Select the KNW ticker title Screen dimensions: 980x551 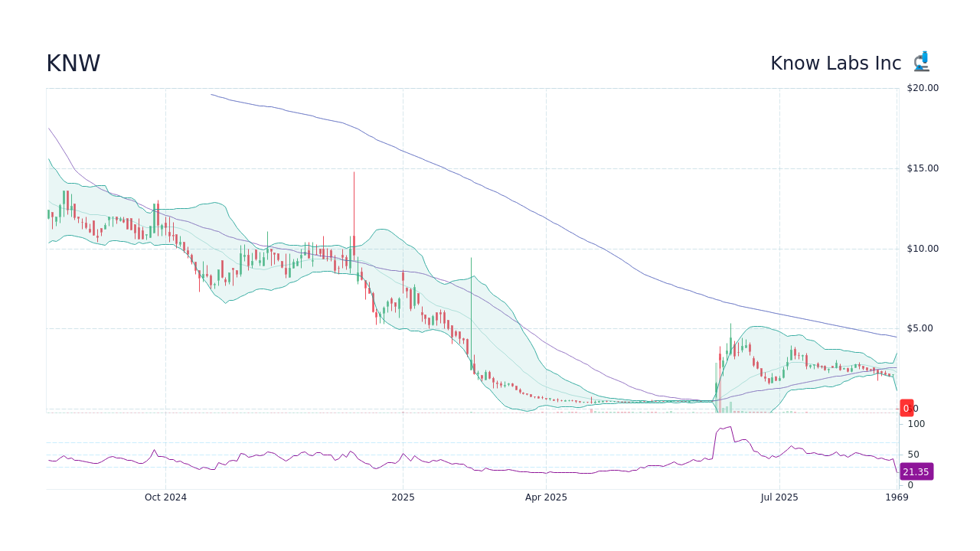(73, 63)
